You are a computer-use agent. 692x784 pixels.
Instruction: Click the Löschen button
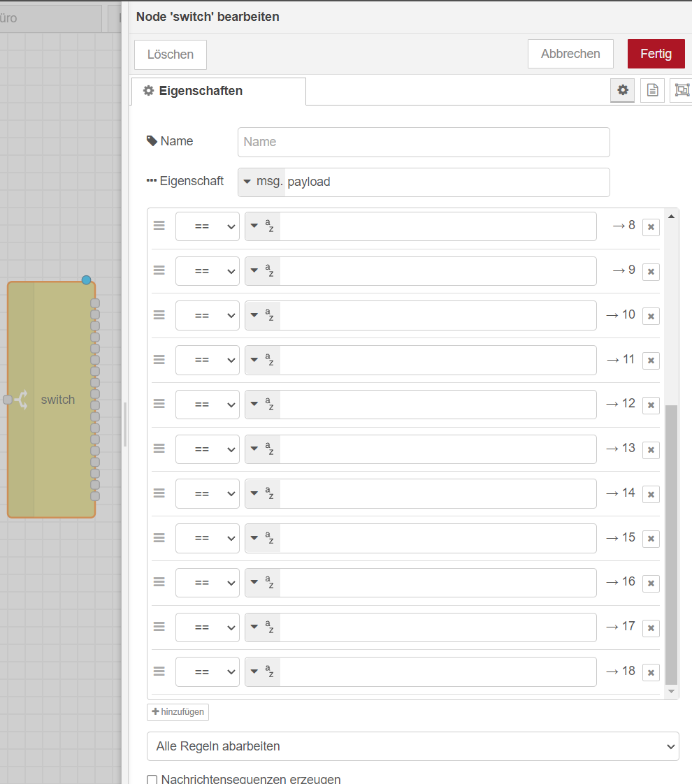(171, 55)
